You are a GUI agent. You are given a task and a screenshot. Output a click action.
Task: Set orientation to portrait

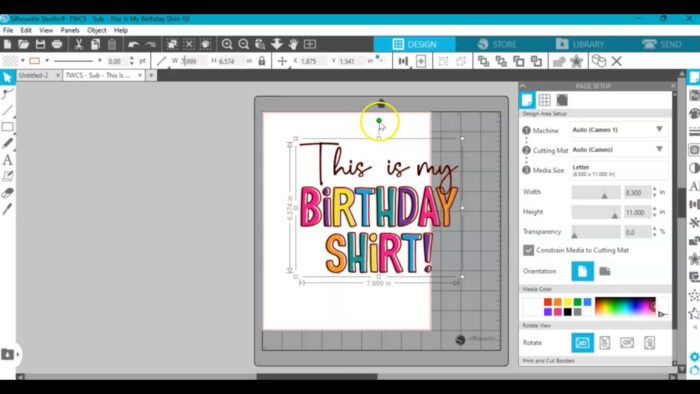[583, 271]
